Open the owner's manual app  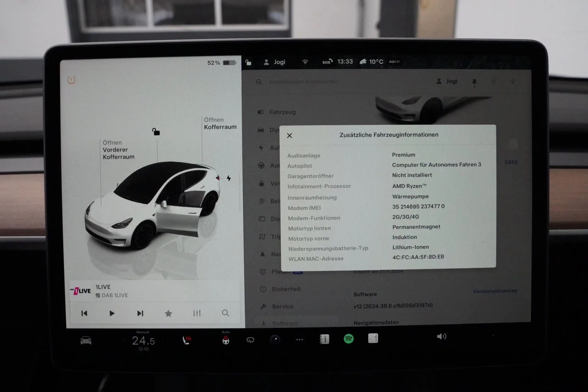[324, 339]
